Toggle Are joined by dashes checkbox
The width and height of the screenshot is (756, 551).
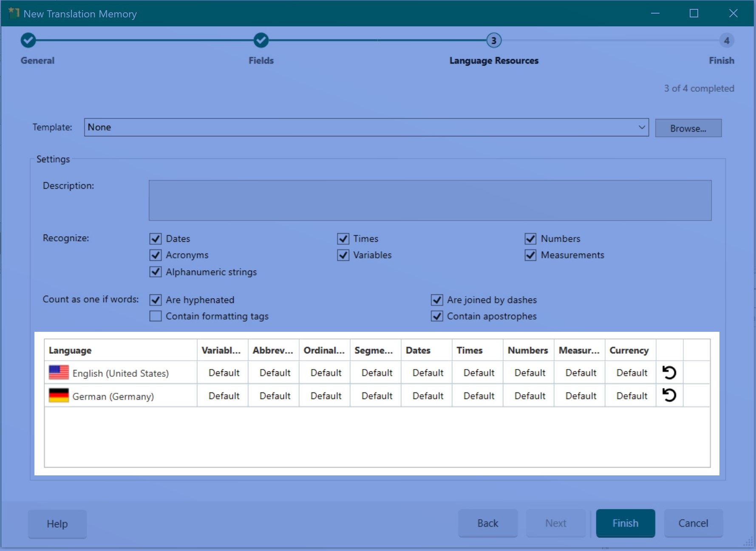click(x=437, y=300)
